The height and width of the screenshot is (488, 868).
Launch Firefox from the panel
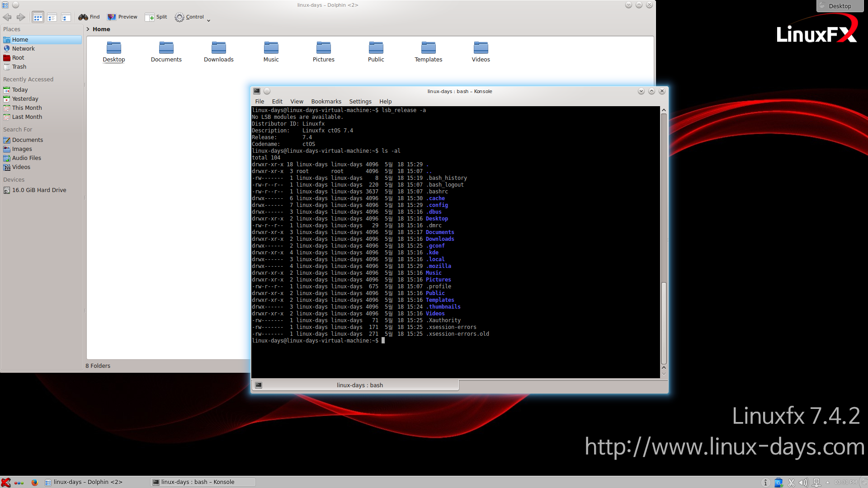(x=34, y=482)
